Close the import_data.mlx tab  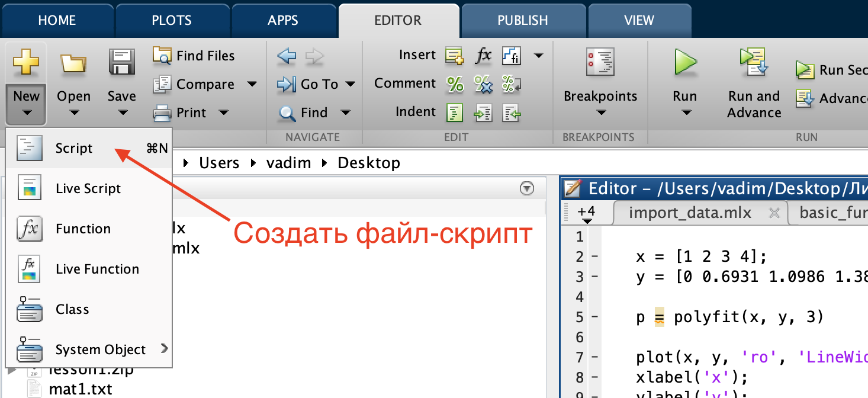coord(774,213)
